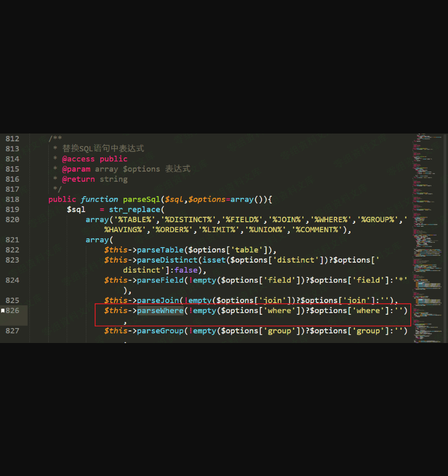
Task: Click line number 812 in the gutter
Action: click(12, 139)
